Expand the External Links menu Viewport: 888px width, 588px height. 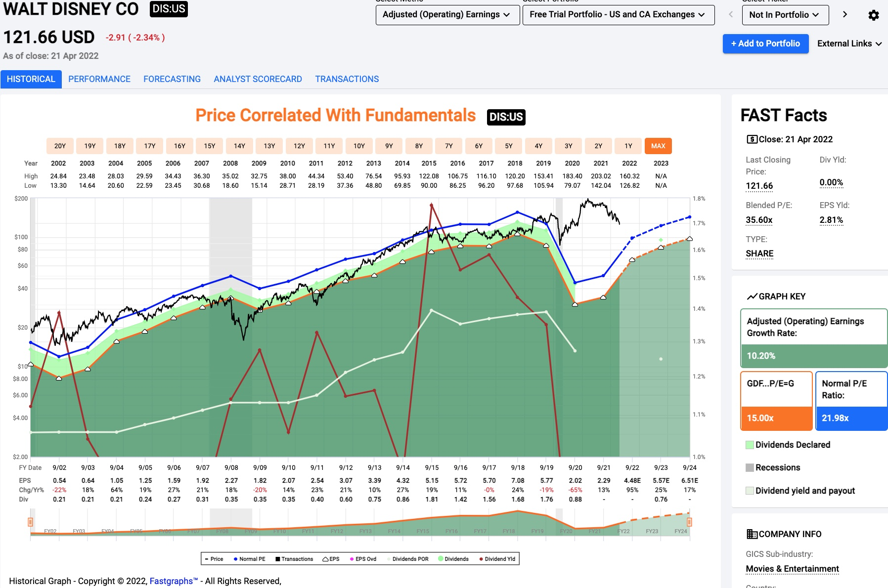click(x=849, y=43)
